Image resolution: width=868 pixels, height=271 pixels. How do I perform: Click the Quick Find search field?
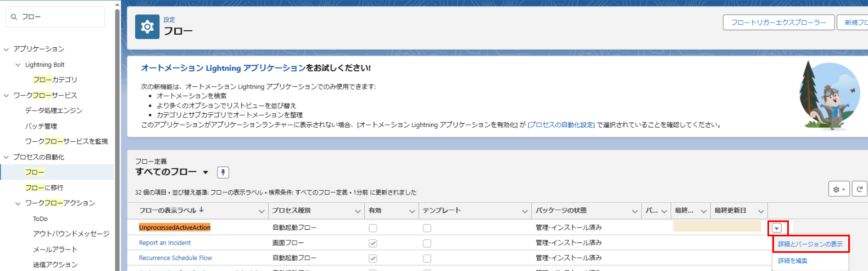pos(60,17)
